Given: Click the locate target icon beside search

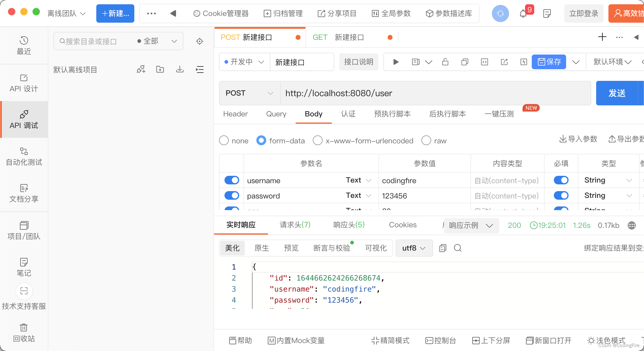Looking at the screenshot, I should pos(200,41).
